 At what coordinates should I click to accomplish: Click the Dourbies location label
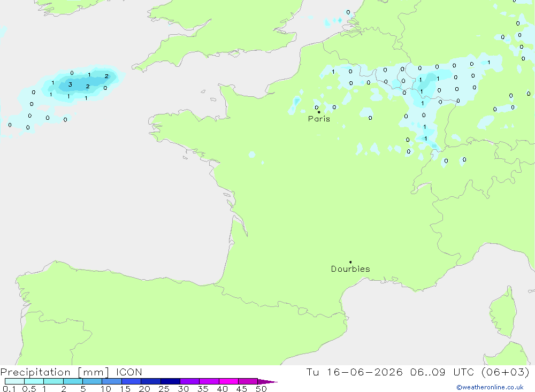[x=350, y=269]
